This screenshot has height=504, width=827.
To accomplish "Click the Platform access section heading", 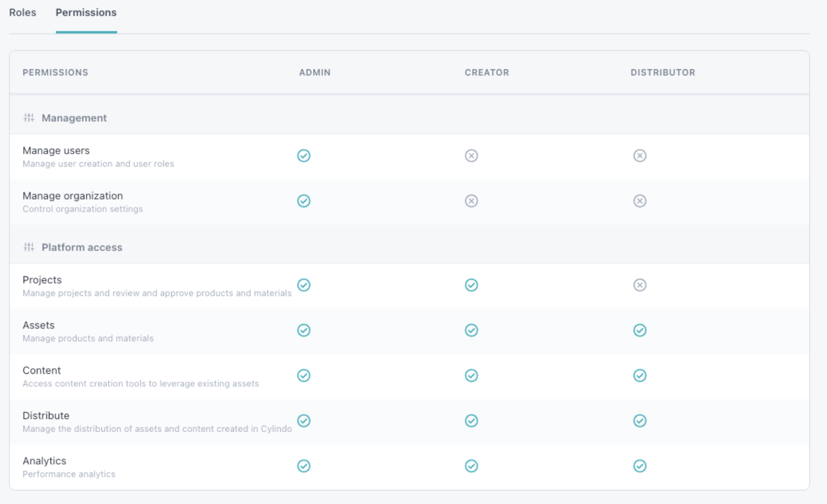I will 82,247.
